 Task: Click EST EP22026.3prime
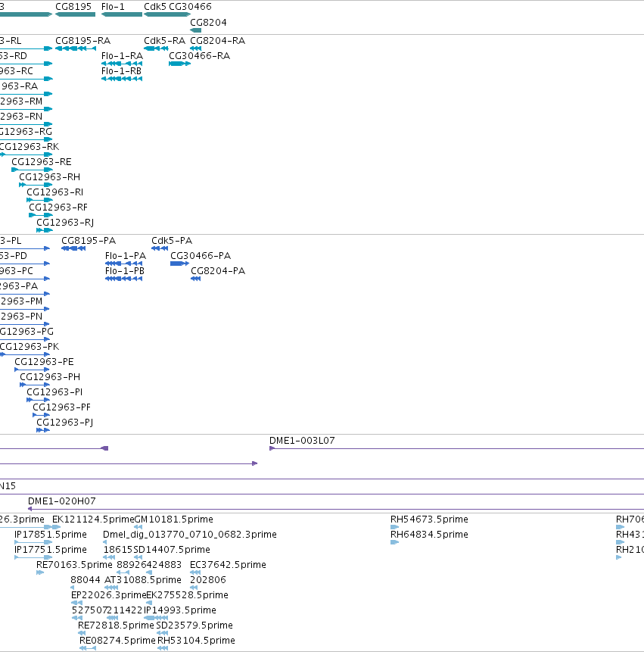[x=77, y=603]
